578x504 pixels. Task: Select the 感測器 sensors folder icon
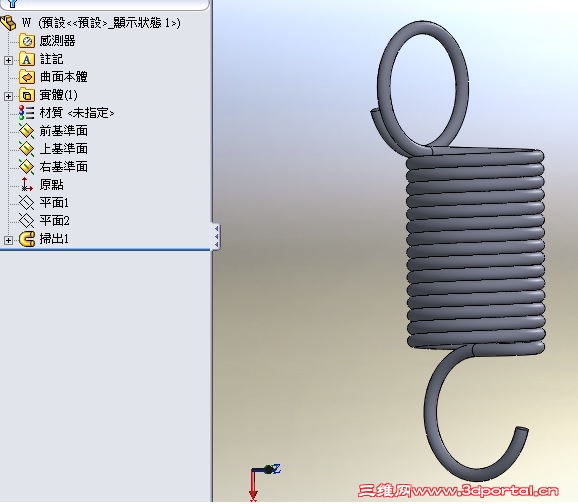pos(27,41)
